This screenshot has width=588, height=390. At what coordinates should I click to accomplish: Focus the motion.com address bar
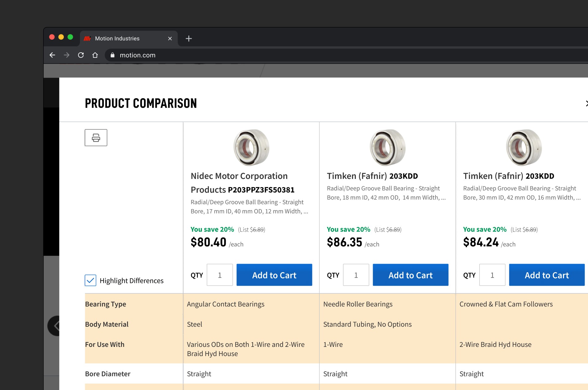point(346,55)
